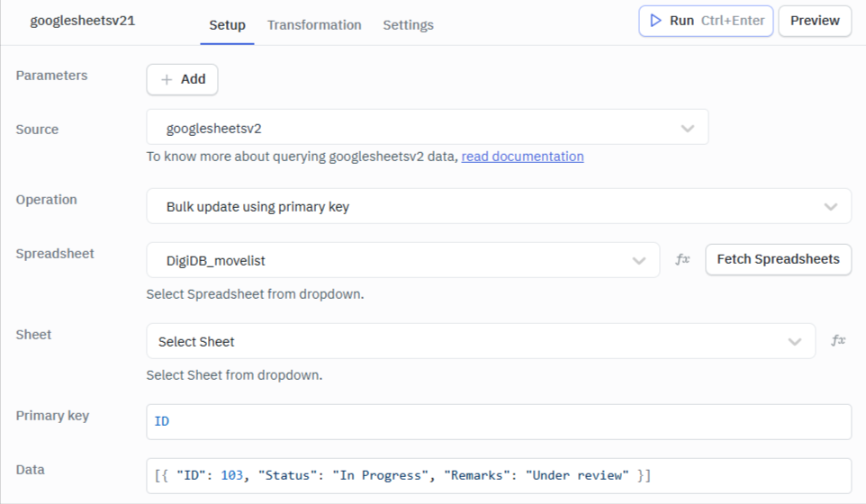
Task: Click the Data JSON input field
Action: tap(498, 475)
